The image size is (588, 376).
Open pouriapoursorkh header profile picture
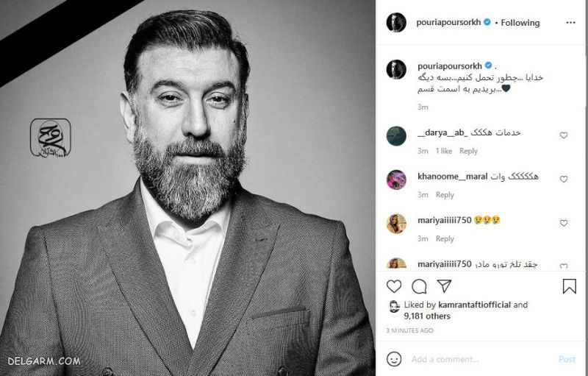coord(397,23)
